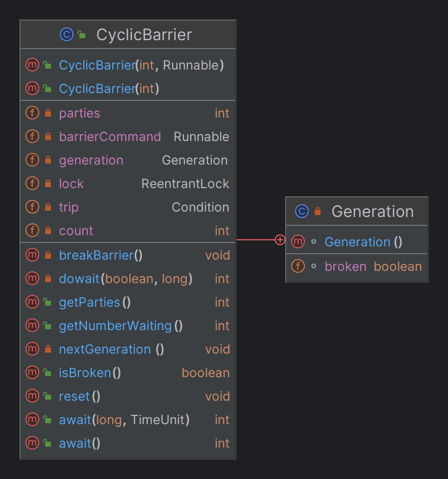448x479 pixels.
Task: Click the Runnable type of barrierCommand
Action: pyautogui.click(x=201, y=136)
